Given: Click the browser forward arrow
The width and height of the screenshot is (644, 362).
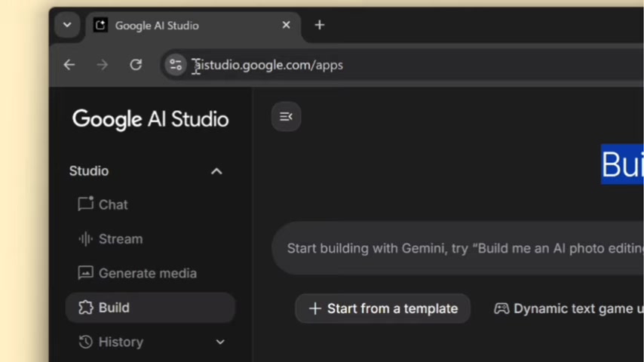Looking at the screenshot, I should [x=103, y=65].
